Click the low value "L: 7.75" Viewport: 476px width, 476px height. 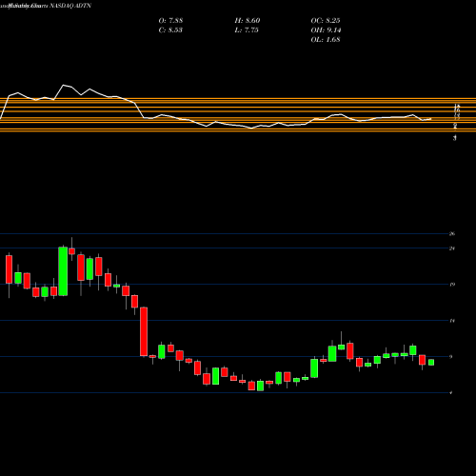247,30
